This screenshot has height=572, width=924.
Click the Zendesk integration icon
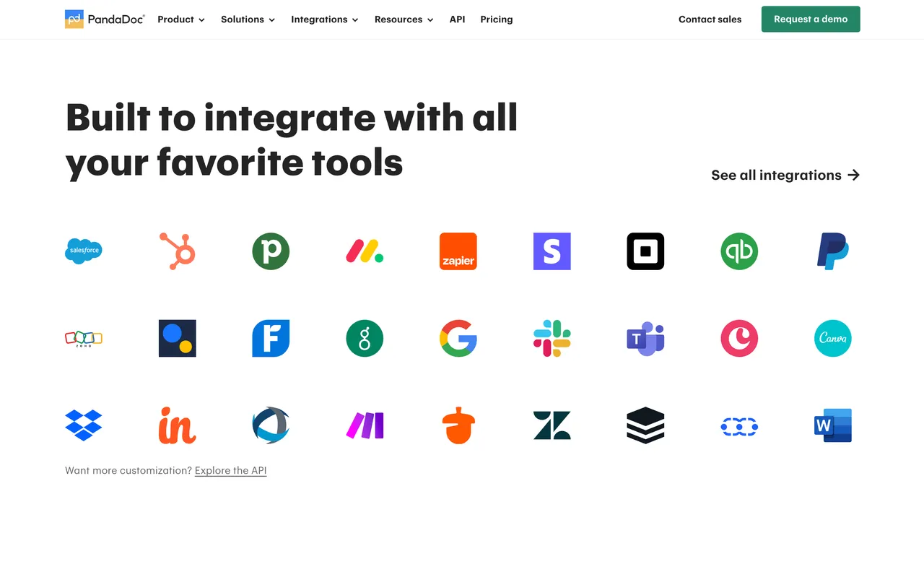552,425
